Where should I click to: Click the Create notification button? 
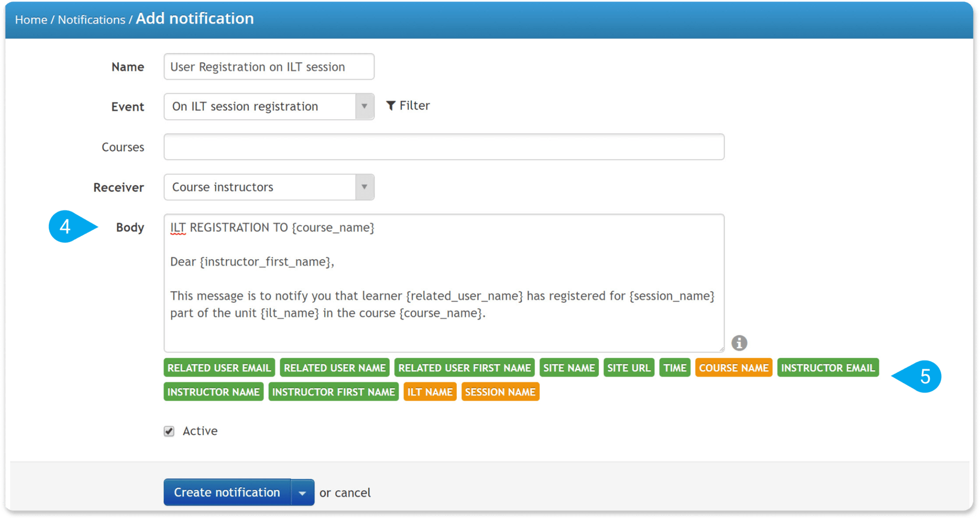click(x=227, y=492)
